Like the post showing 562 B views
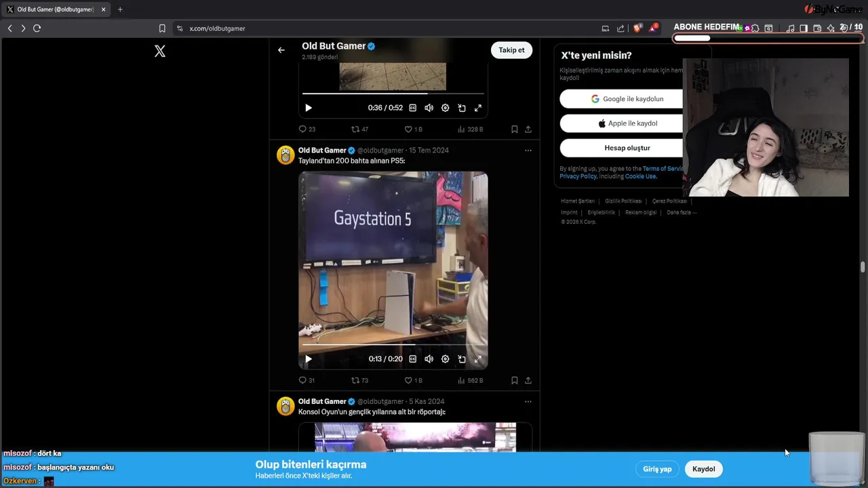 point(413,380)
